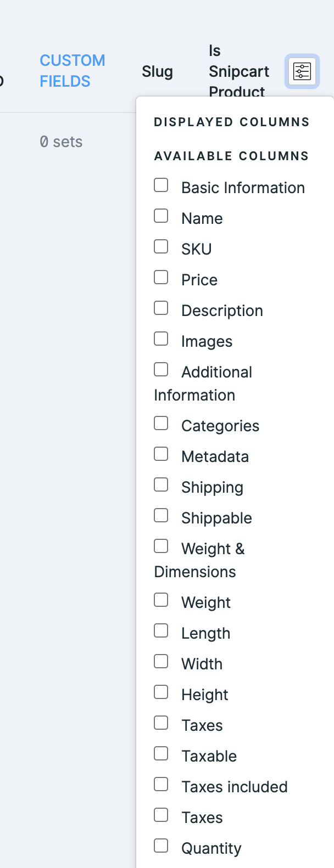Image resolution: width=334 pixels, height=868 pixels.
Task: Click the Is Snipcart Product column header
Action: [238, 71]
